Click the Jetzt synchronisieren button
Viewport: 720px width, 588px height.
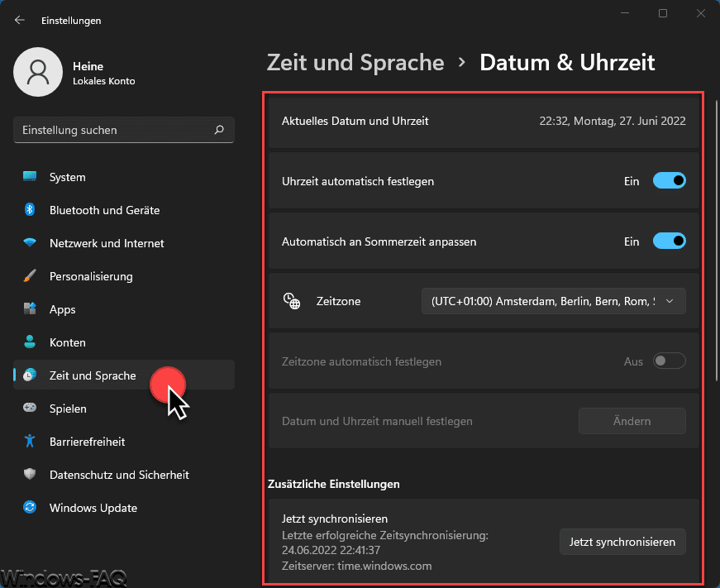click(622, 542)
